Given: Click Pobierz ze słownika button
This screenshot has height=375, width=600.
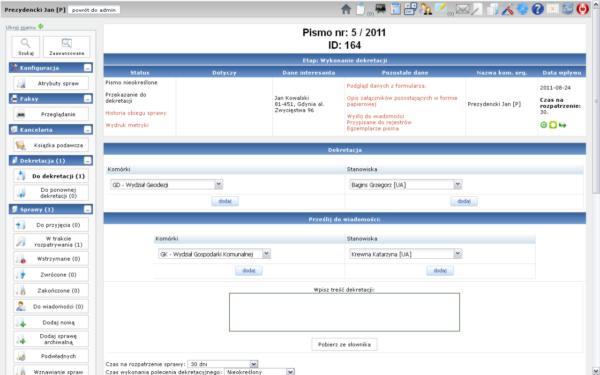Looking at the screenshot, I should pos(344,344).
